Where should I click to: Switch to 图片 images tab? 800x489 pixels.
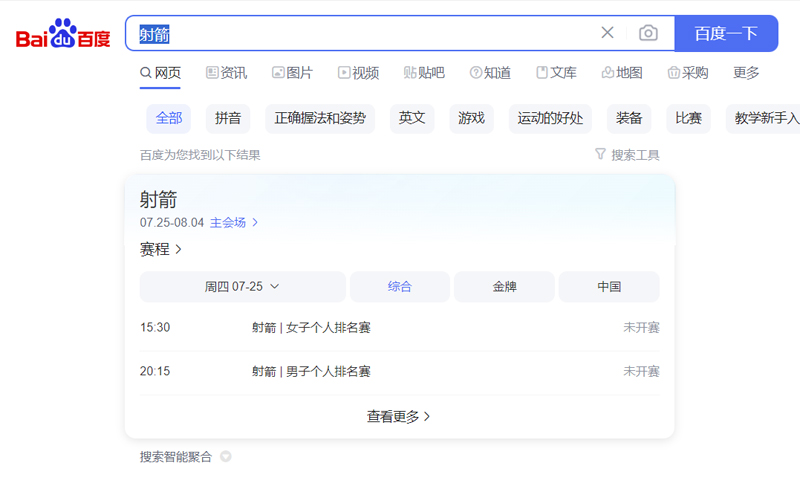(292, 73)
